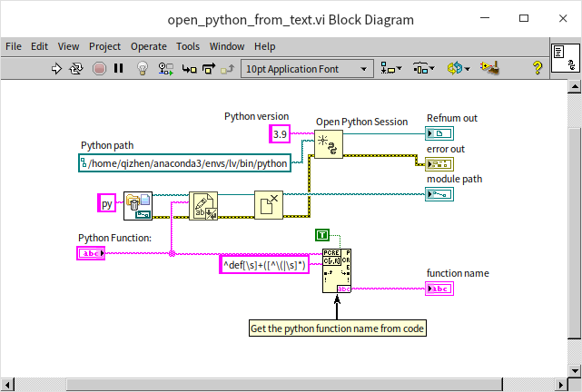Start Run Continuously mode
Image resolution: width=582 pixels, height=392 pixels.
click(77, 68)
